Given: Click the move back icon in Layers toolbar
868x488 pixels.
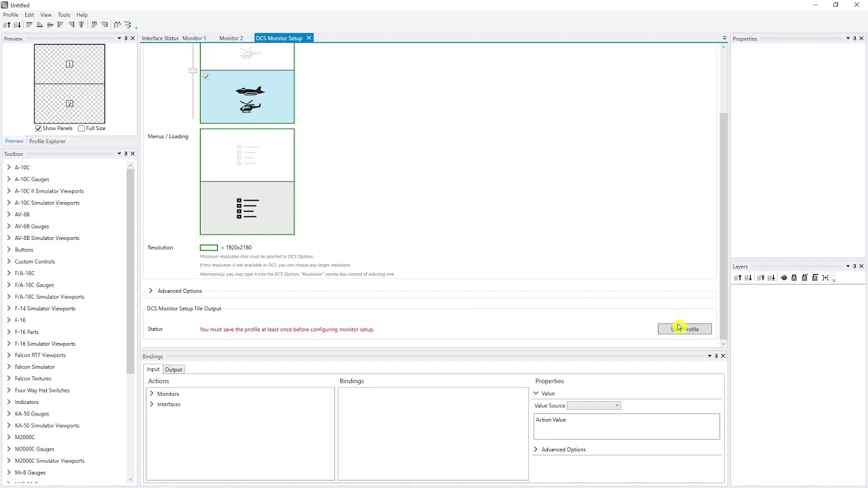Looking at the screenshot, I should (748, 278).
